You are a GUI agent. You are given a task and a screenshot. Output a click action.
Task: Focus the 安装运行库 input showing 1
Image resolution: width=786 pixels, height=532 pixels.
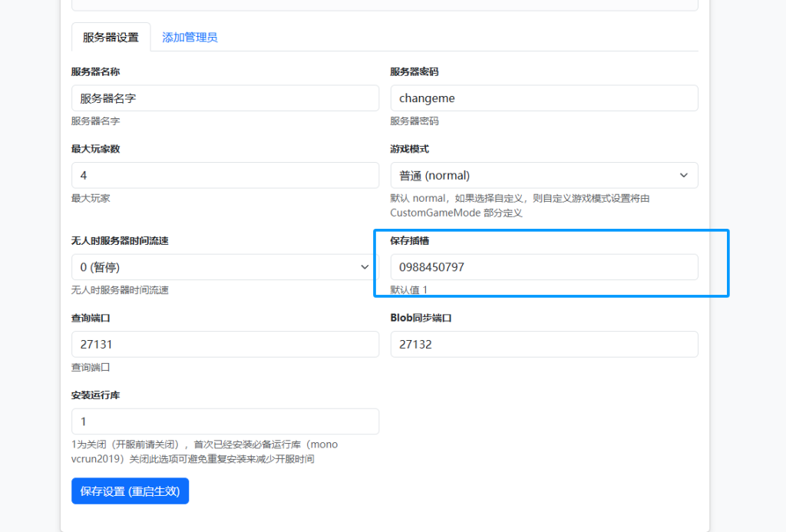(x=225, y=421)
